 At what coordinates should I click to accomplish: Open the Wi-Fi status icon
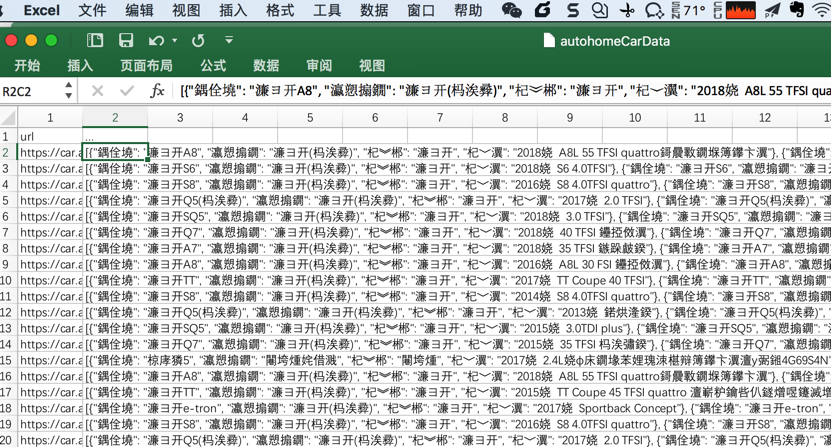coord(821,10)
